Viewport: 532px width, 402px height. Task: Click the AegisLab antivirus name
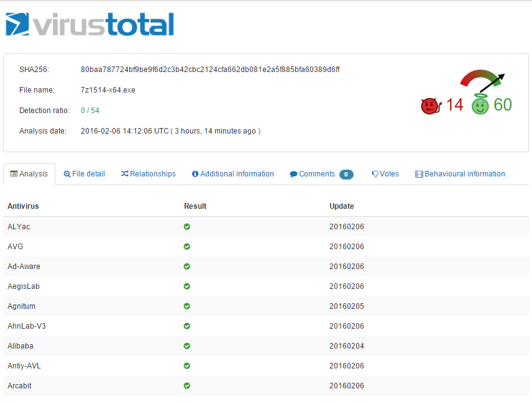(24, 286)
